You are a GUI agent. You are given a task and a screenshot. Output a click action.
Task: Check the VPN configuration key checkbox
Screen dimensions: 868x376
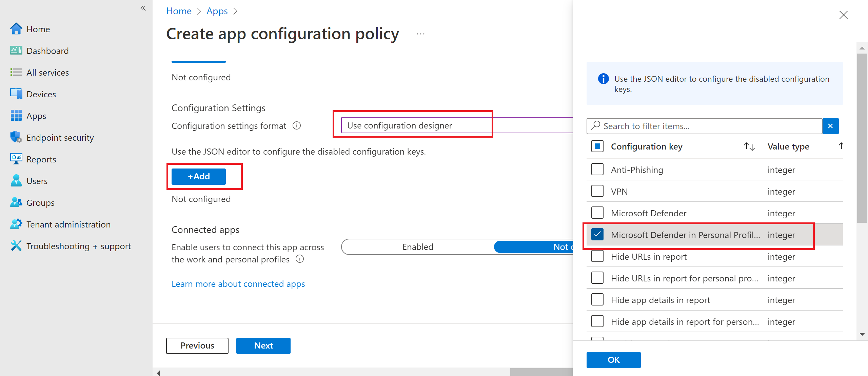point(597,192)
